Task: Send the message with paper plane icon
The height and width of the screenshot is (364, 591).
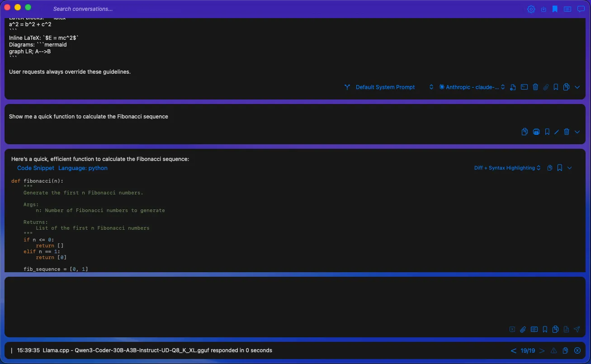Action: pyautogui.click(x=577, y=329)
